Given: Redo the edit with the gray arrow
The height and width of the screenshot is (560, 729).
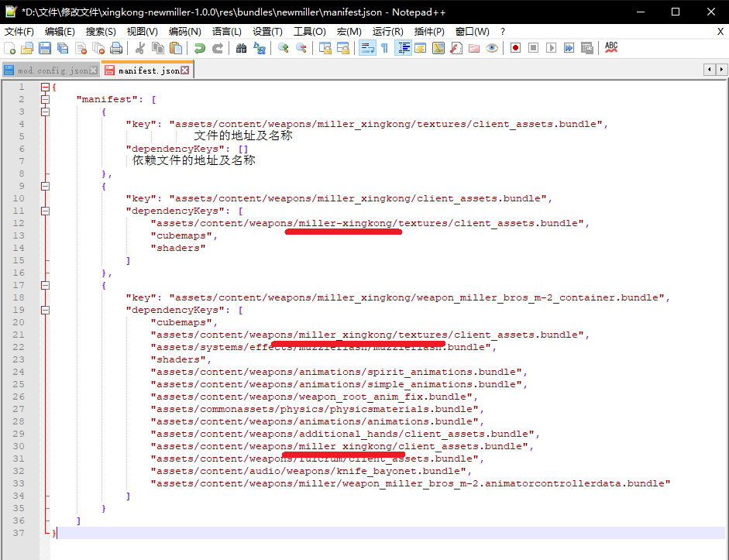Looking at the screenshot, I should pos(218,48).
